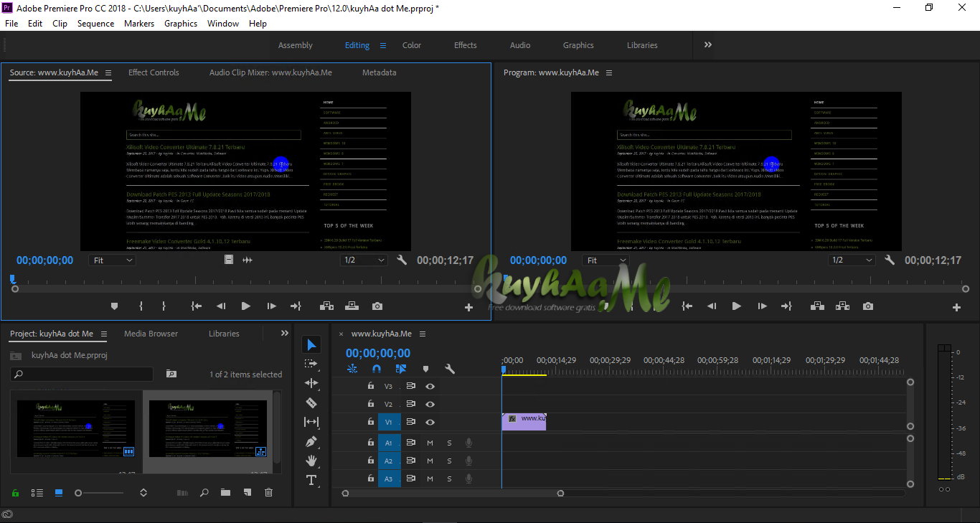Toggle Linked Selection in timeline
Screen dimensions: 980x523
(401, 369)
